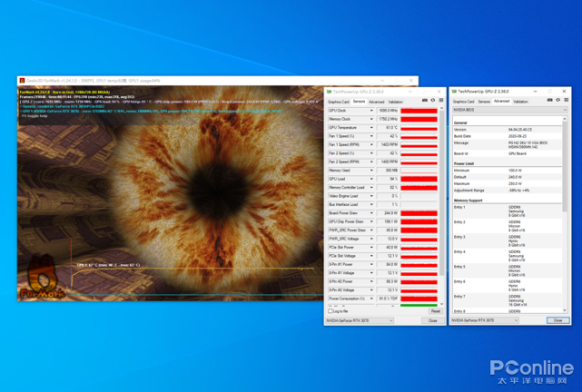Click the Power Limit Maximum row

click(508, 183)
